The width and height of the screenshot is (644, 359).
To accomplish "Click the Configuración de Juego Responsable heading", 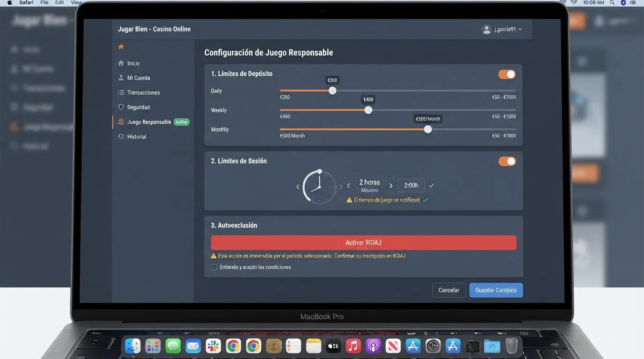I will pyautogui.click(x=269, y=53).
